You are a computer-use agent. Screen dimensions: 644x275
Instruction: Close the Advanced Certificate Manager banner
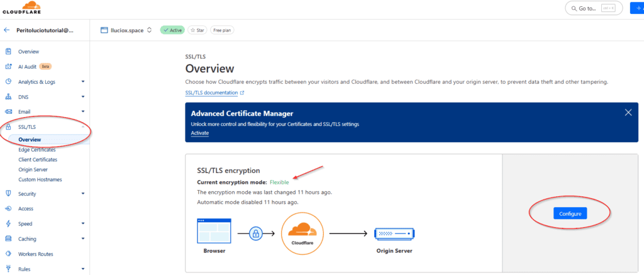coord(628,113)
